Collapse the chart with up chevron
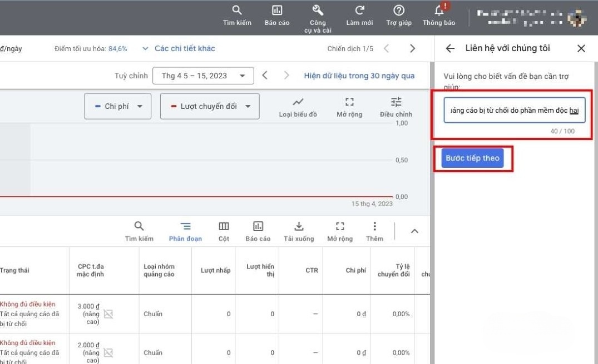 point(414,231)
